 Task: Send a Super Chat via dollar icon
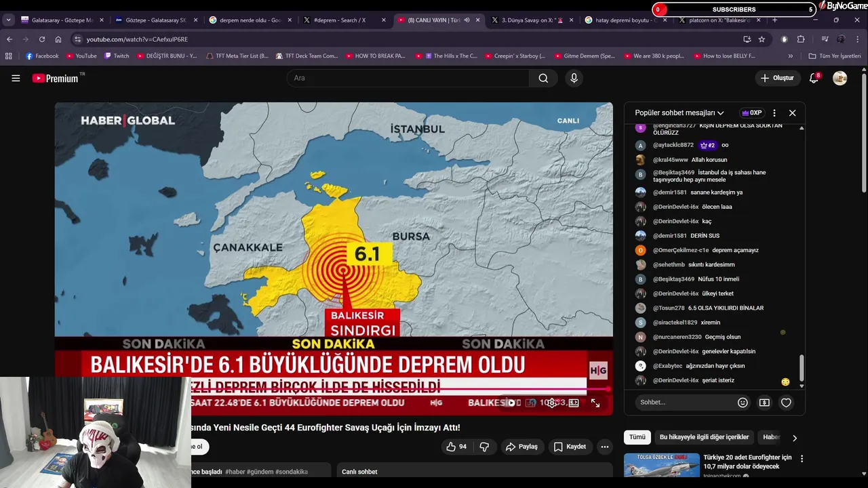point(764,403)
